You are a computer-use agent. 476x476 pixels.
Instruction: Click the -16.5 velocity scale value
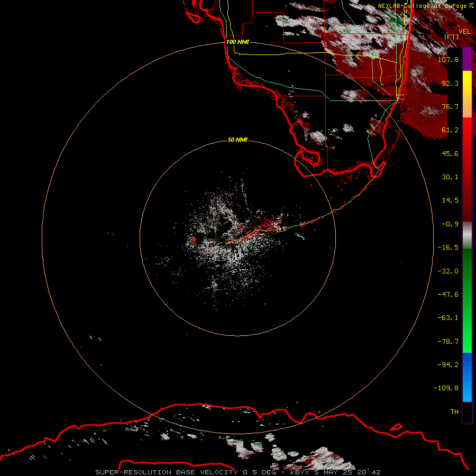[x=448, y=248]
